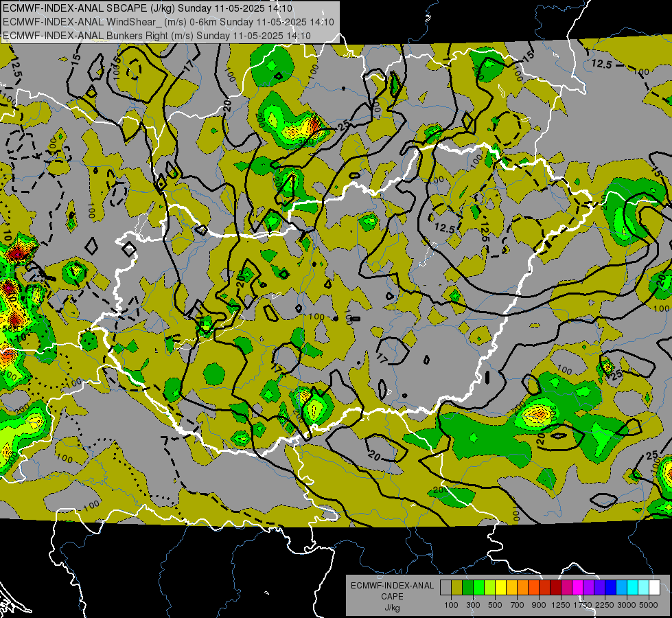
Task: Select the WindShear_ (m/s) 0-6km title line
Action: pyautogui.click(x=168, y=22)
